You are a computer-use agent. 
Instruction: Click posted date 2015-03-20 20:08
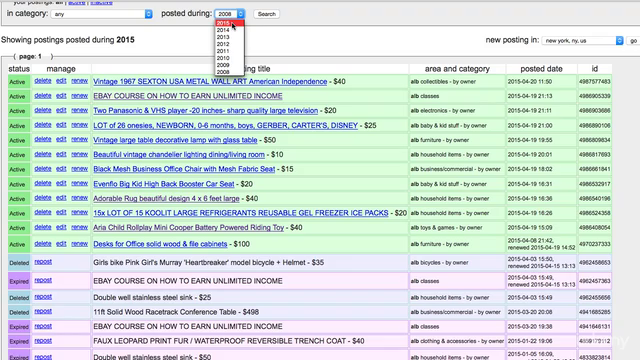pyautogui.click(x=530, y=312)
